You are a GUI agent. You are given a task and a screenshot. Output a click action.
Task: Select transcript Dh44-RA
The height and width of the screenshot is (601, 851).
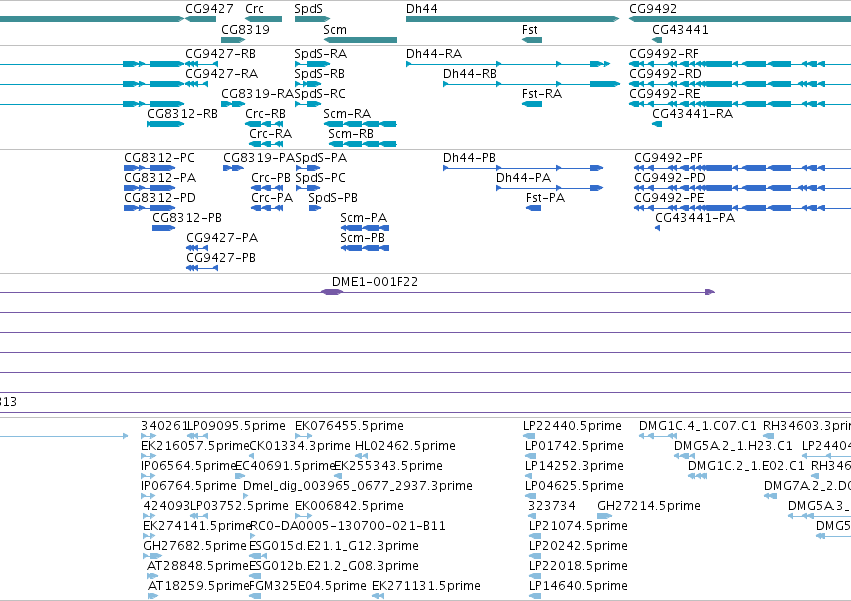[x=508, y=64]
